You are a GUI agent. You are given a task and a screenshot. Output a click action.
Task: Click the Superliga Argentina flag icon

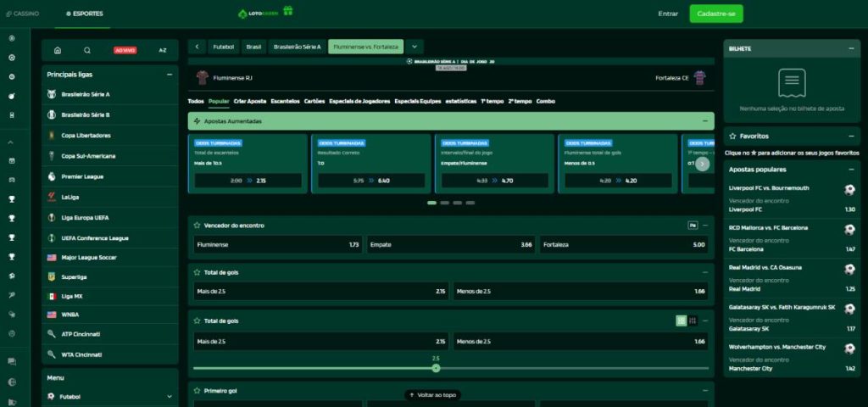click(52, 276)
